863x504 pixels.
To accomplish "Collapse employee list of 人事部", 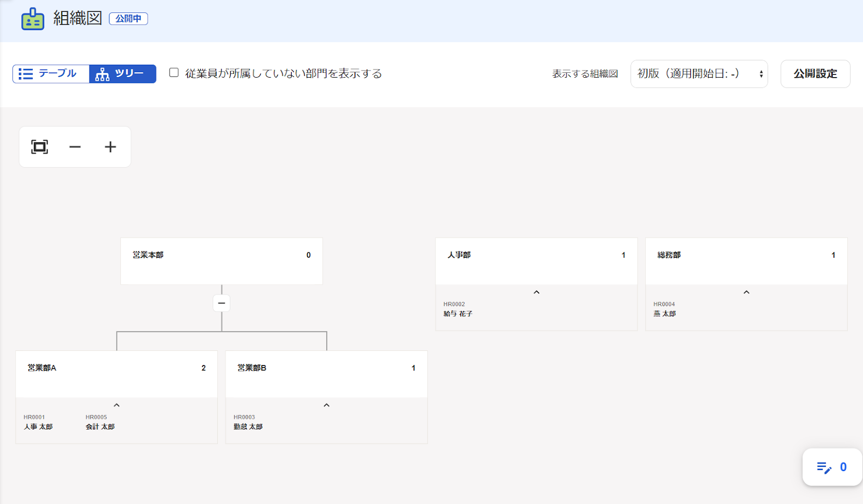I will click(536, 292).
